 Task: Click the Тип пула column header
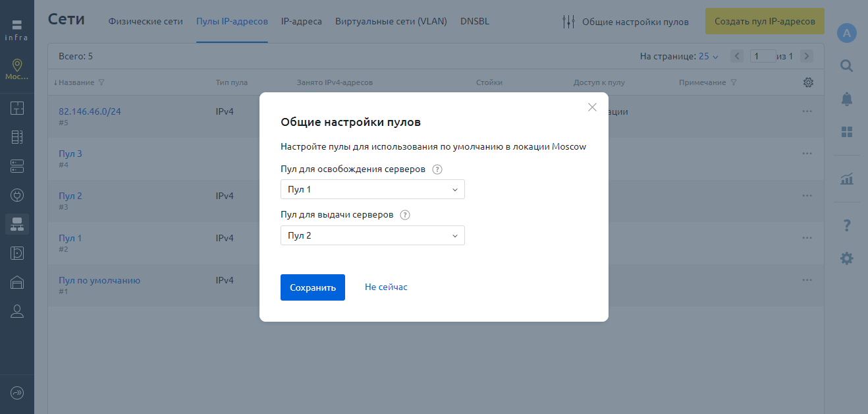pos(232,83)
